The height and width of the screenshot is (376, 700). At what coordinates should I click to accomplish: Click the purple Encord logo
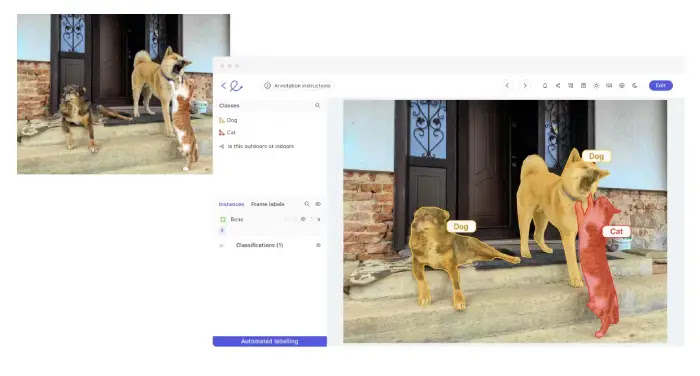(x=236, y=85)
